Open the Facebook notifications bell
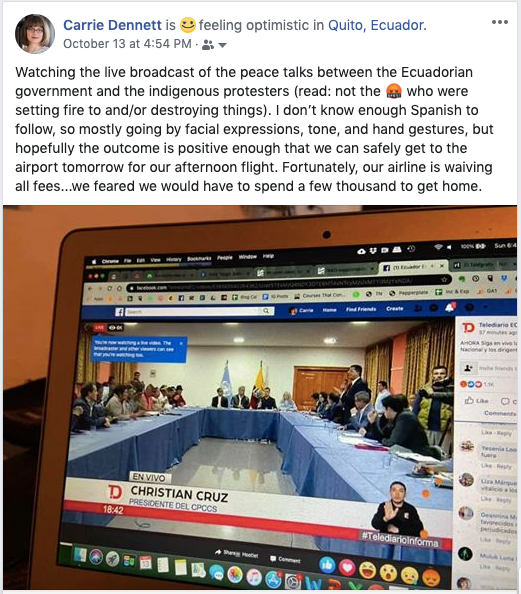Image resolution: width=521 pixels, height=594 pixels. click(x=450, y=307)
